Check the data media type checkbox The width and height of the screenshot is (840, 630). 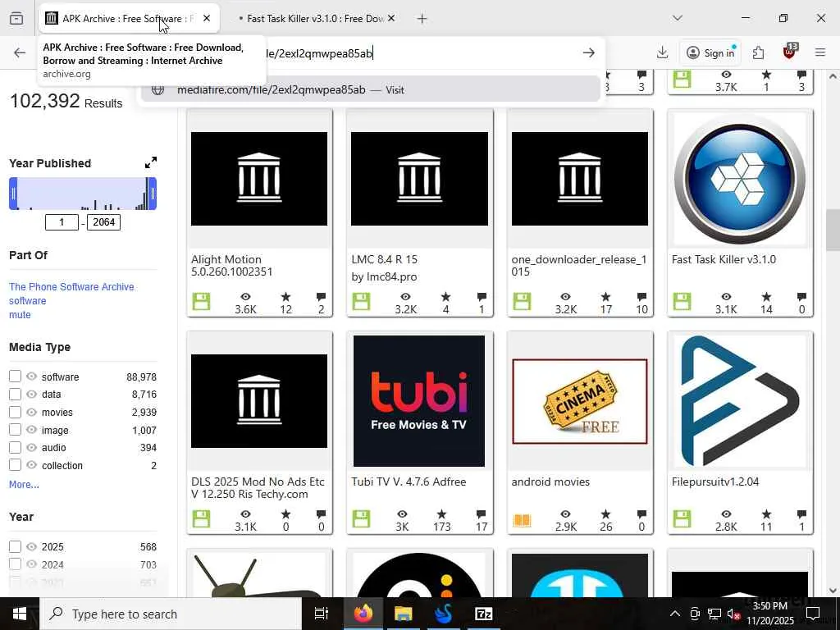point(15,395)
